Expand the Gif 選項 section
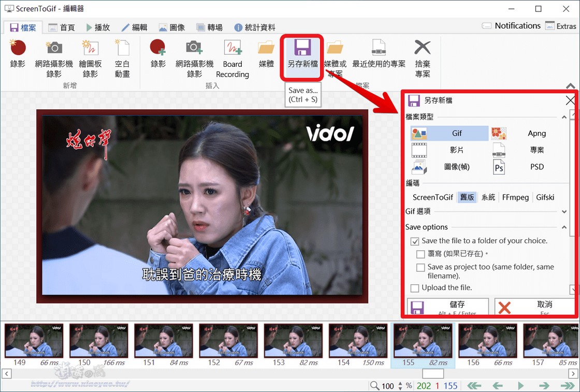The image size is (580, 392). (564, 212)
